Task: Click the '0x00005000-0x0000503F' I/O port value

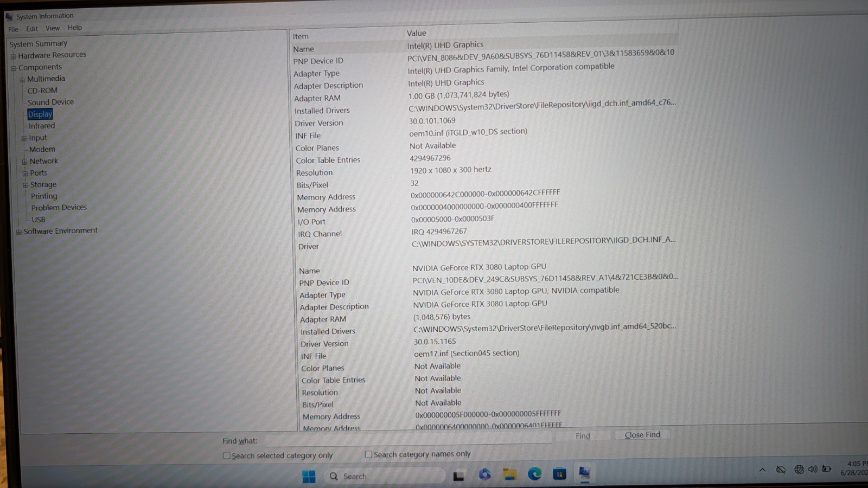Action: (452, 220)
